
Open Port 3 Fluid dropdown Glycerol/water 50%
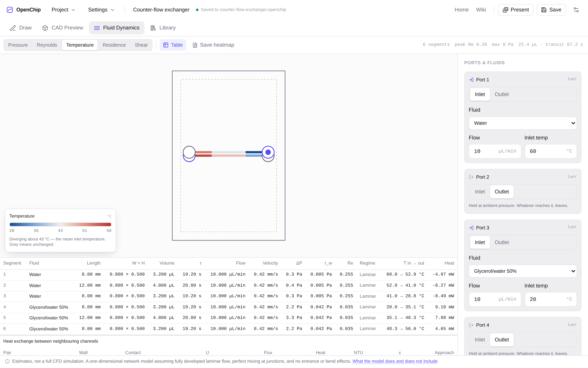point(522,271)
